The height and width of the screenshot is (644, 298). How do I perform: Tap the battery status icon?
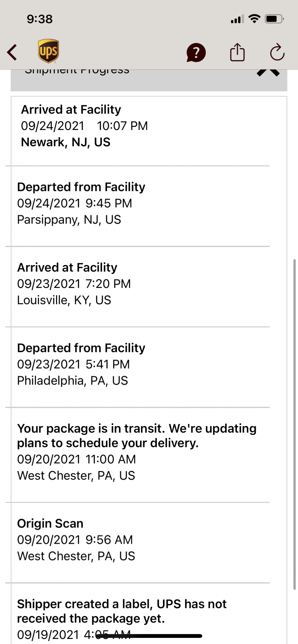click(x=274, y=19)
